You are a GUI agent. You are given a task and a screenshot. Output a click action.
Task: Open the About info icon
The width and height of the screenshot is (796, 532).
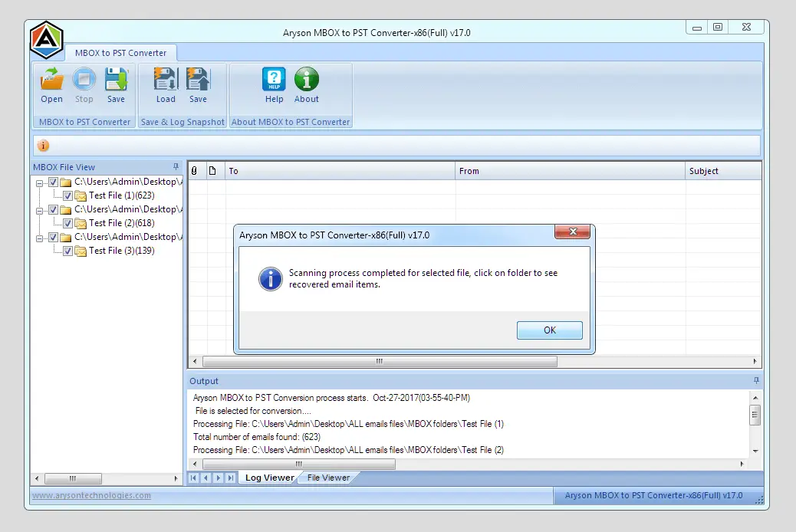coord(307,79)
